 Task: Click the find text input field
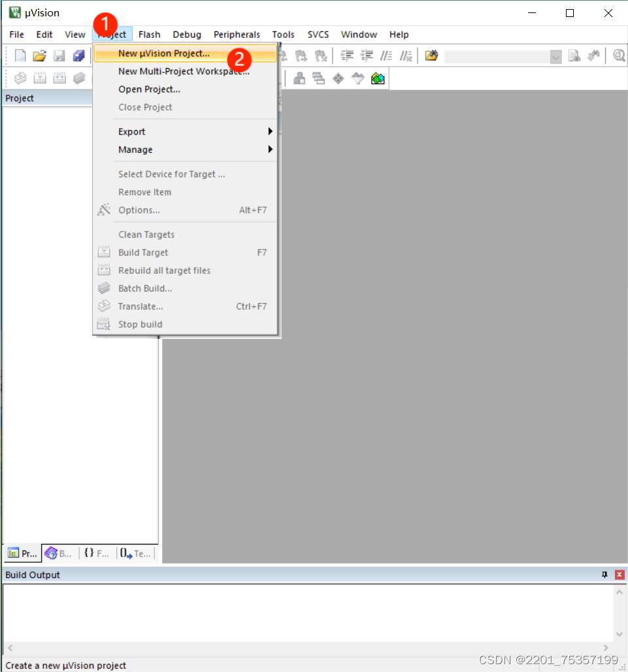[497, 56]
